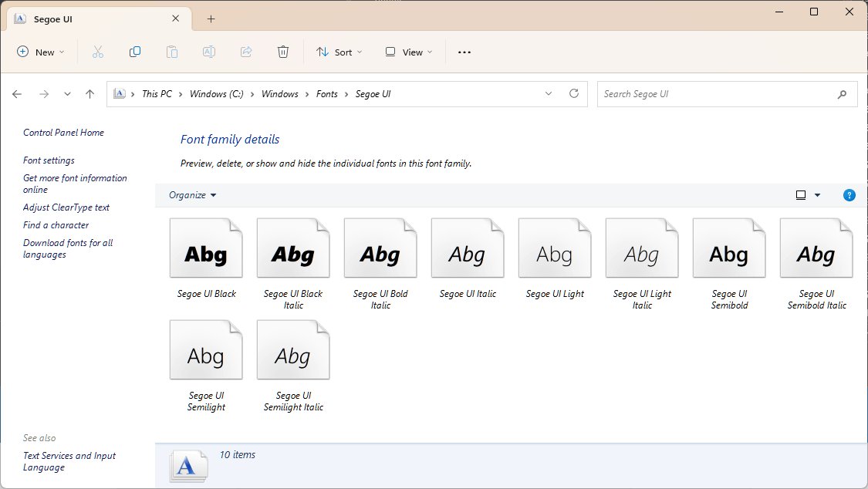Screen dimensions: 868x489
Task: Open Download fonts for all languages
Action: [68, 248]
